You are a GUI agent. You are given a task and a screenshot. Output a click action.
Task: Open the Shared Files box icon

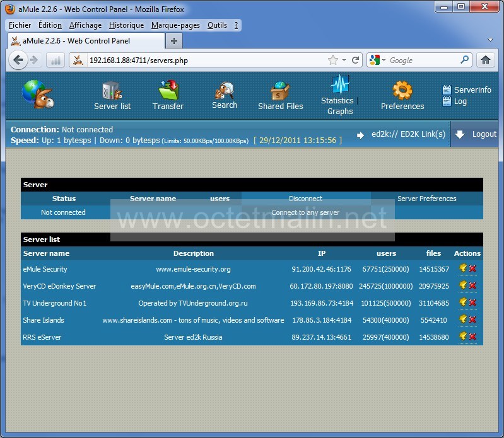point(280,91)
